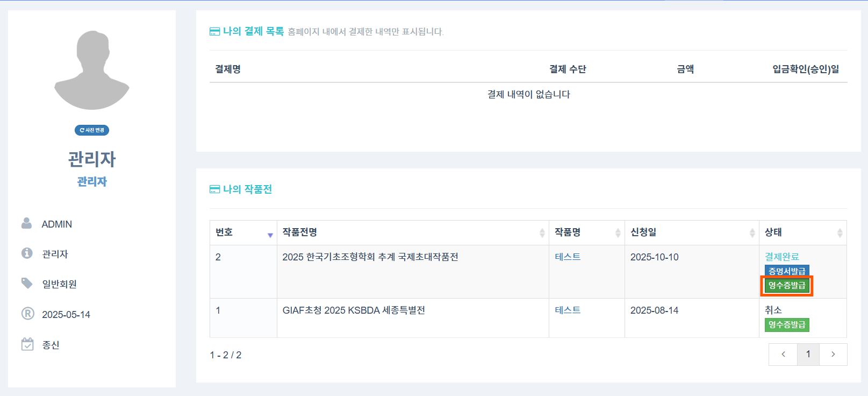The image size is (868, 396).
Task: Go to next page arrow
Action: 833,354
